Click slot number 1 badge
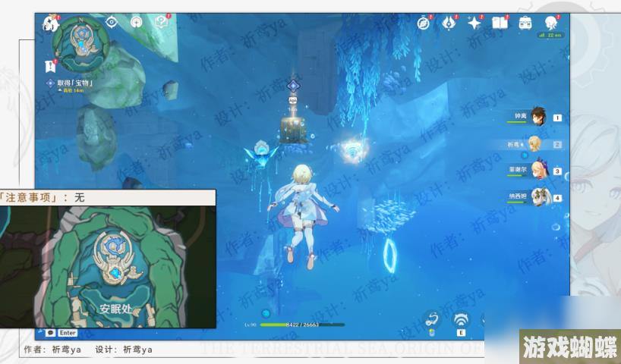Image resolution: width=621 pixels, height=364 pixels. (x=557, y=118)
